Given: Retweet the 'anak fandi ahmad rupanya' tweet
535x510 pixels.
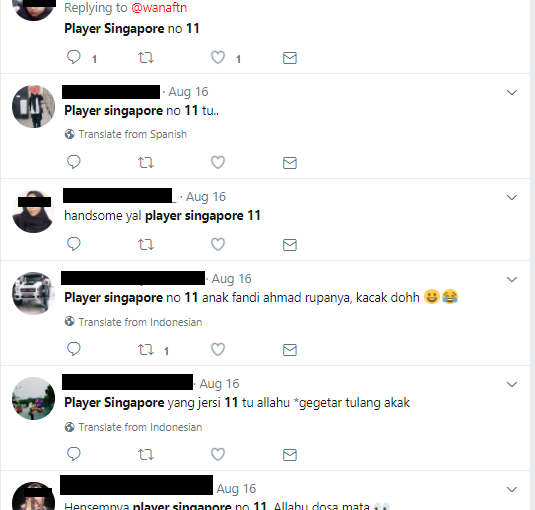Looking at the screenshot, I should coord(146,349).
